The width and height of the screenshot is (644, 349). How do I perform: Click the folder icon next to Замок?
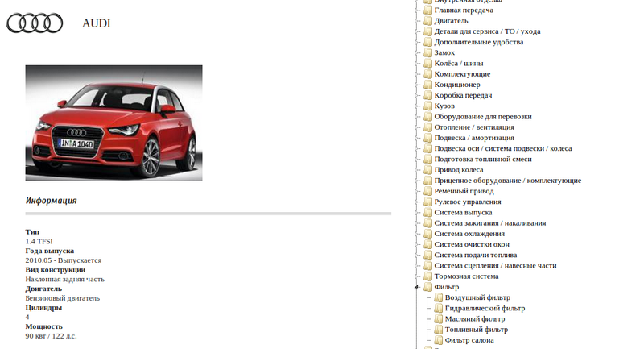[x=427, y=52]
